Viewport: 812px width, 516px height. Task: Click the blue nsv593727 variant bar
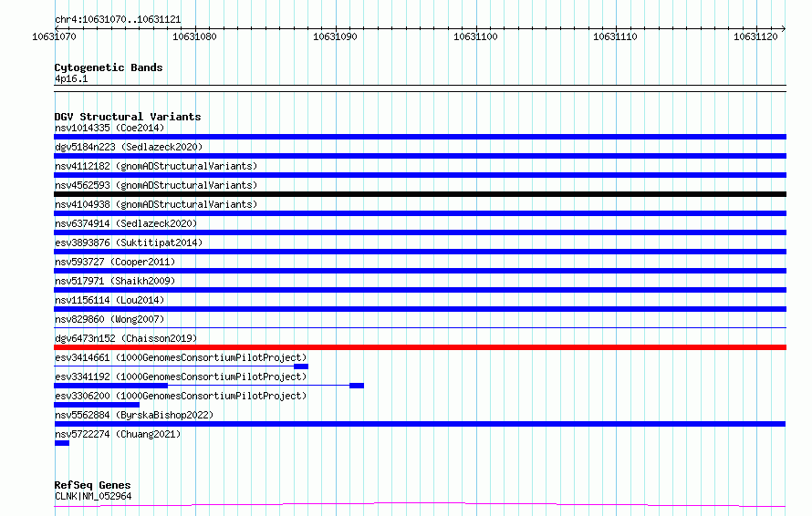click(x=420, y=271)
